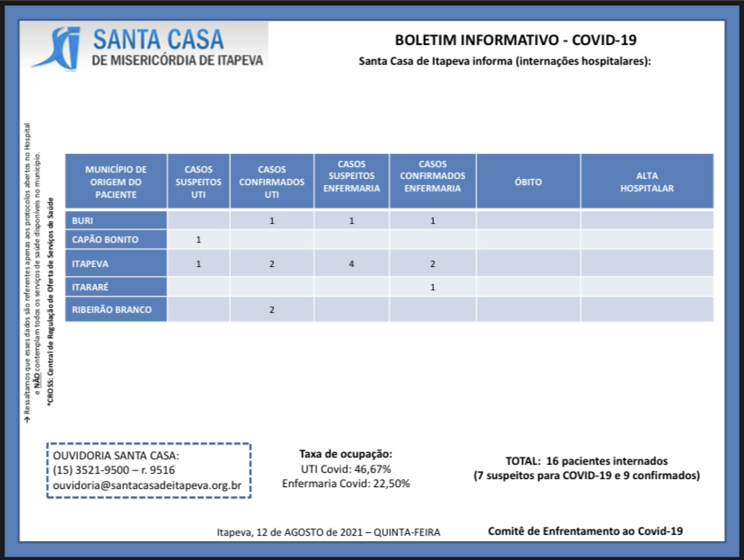Click 'Enfermaria Covid: 22,50%' value

[x=346, y=484]
